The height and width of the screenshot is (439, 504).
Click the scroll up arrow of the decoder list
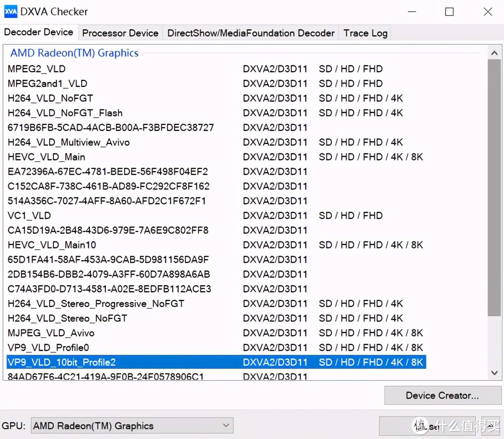494,53
